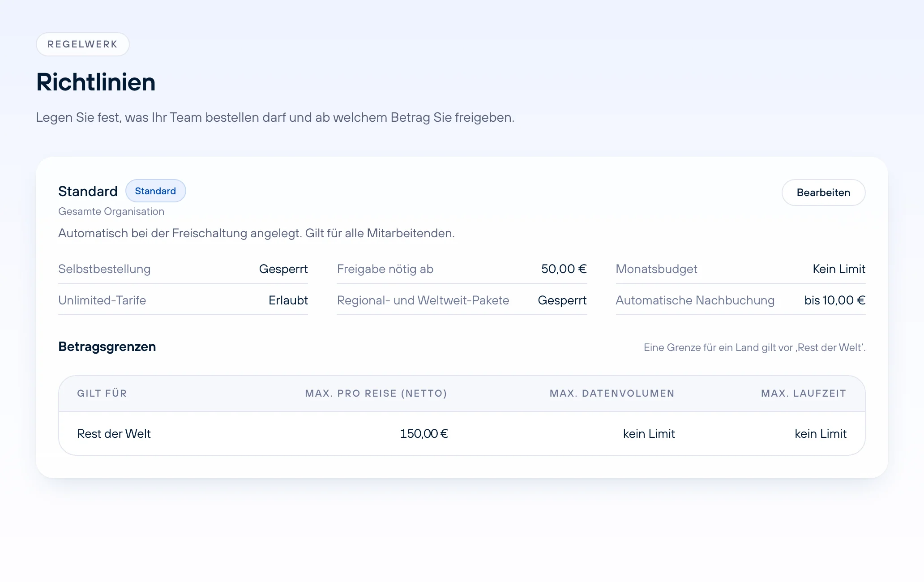Image resolution: width=924 pixels, height=582 pixels.
Task: Click the 'MAX. LAUFZEIT' column header
Action: point(804,394)
